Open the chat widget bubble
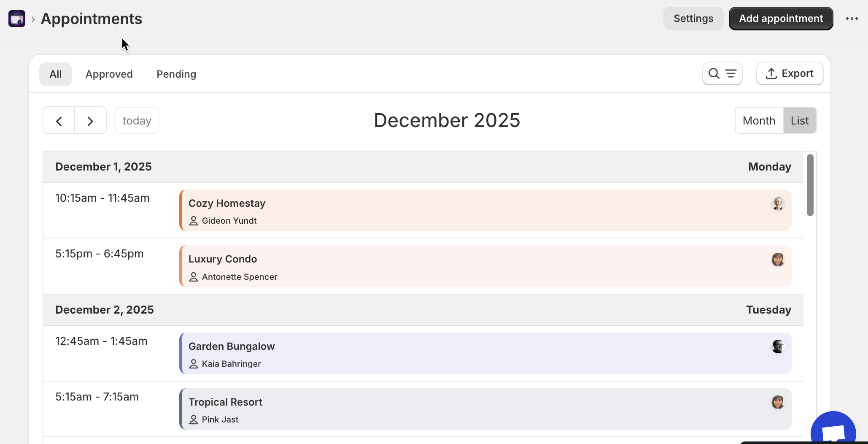This screenshot has height=444, width=868. 833,430
